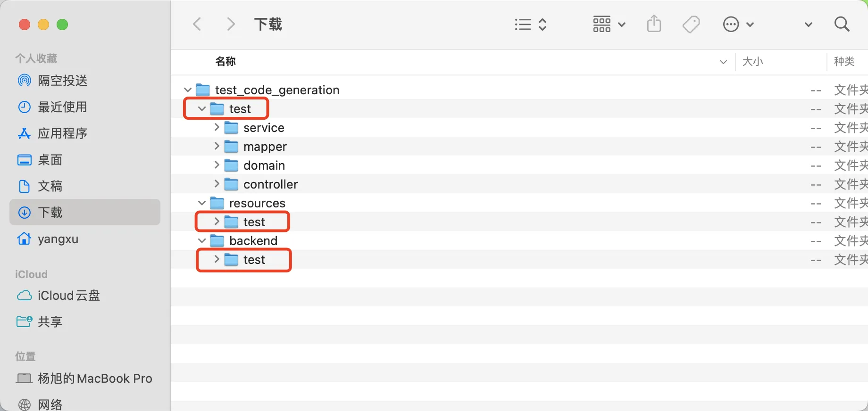This screenshot has width=868, height=411.
Task: Expand the test folder under backend
Action: point(217,259)
